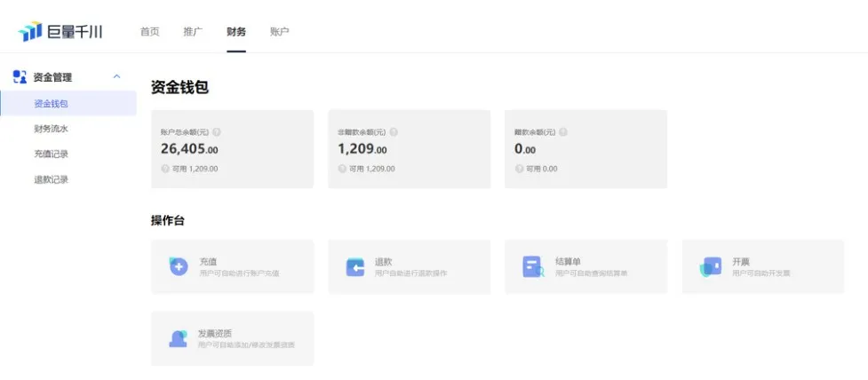
Task: Open the 充值 card title
Action: tap(208, 262)
